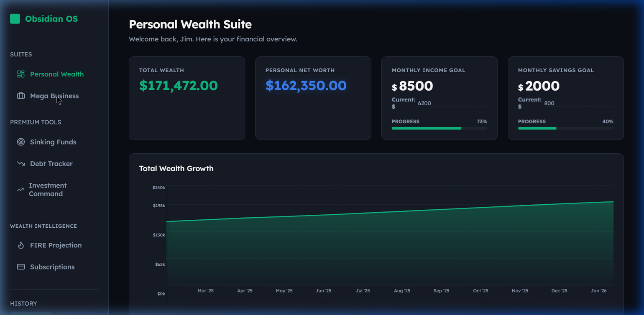
Task: Click the Obsidian OS brand title
Action: click(51, 19)
